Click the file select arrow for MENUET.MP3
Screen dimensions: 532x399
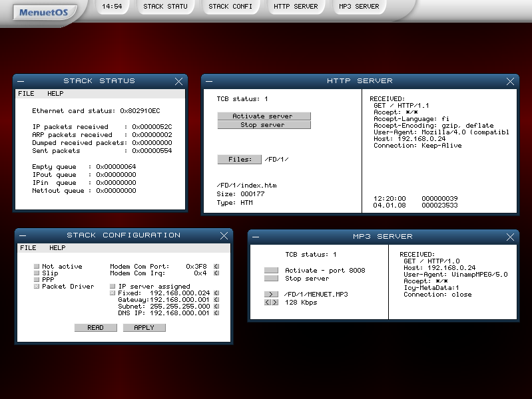[x=271, y=294]
